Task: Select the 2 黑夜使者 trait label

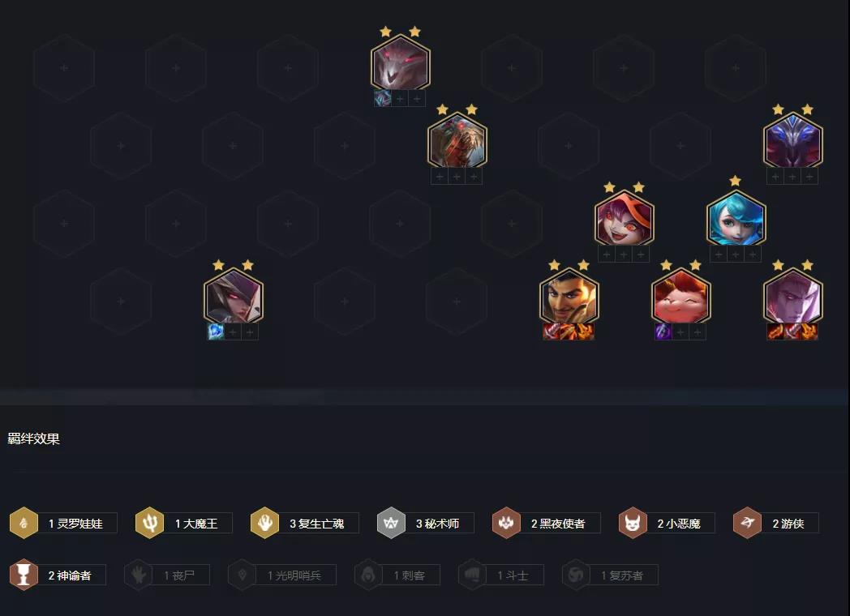Action: point(557,524)
